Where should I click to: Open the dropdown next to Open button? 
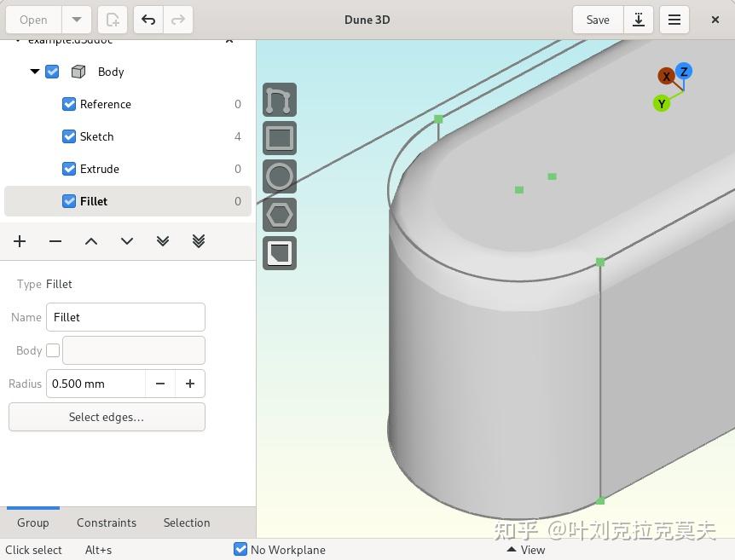tap(76, 19)
